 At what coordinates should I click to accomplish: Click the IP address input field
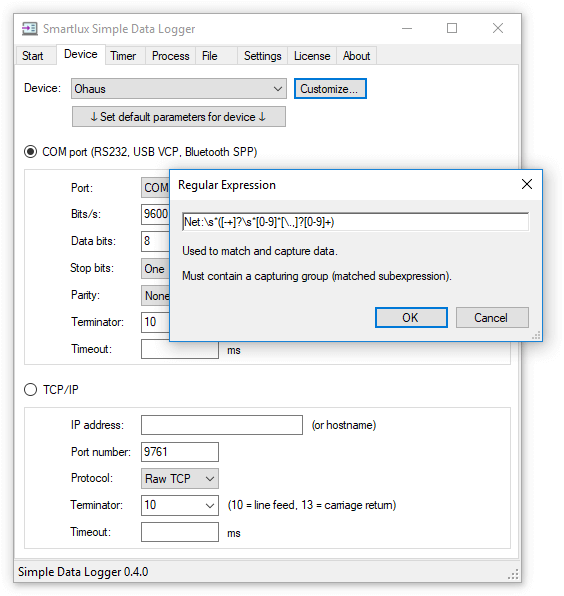pos(222,425)
